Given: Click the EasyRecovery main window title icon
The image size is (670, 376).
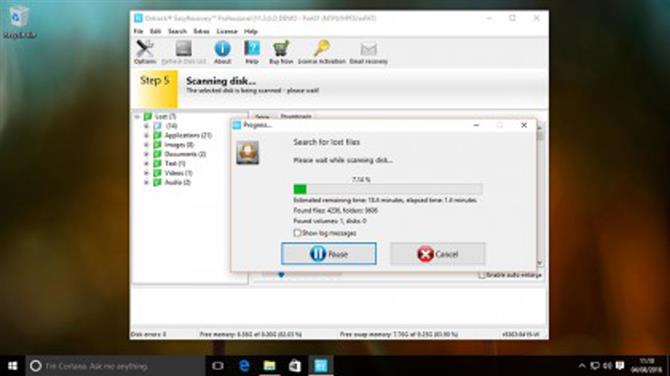Looking at the screenshot, I should (138, 18).
